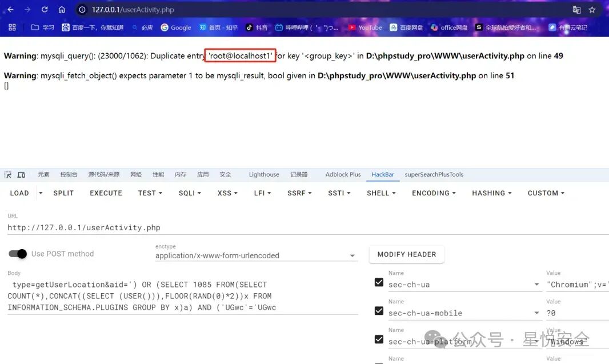The width and height of the screenshot is (609, 364).
Task: Go forward using the browser forward arrow
Action: point(27,9)
